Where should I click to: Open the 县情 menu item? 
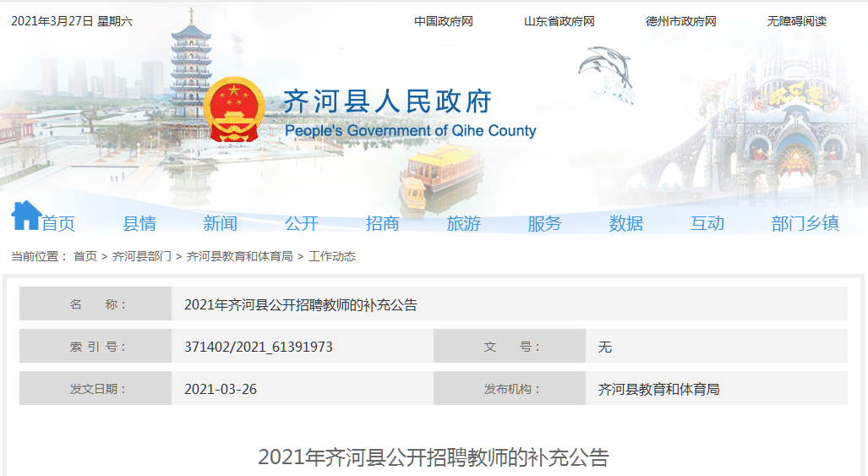(x=139, y=223)
